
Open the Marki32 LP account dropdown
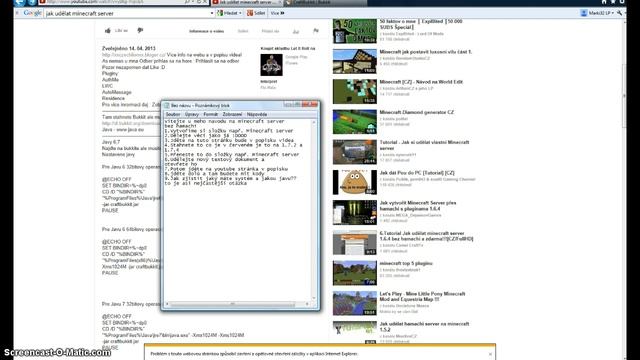597,13
